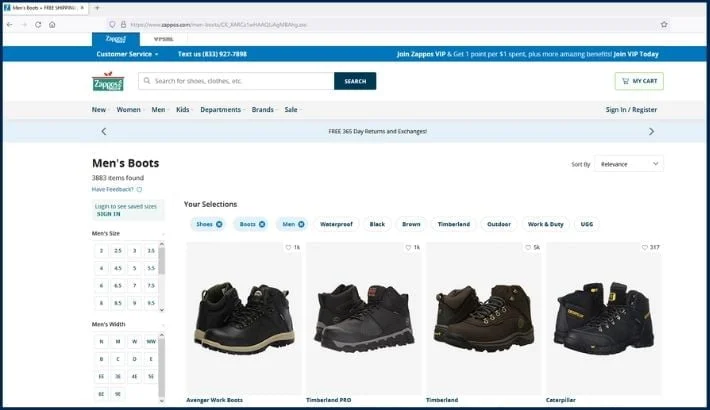Click the browser back arrow
The height and width of the screenshot is (410, 710).
pos(10,24)
